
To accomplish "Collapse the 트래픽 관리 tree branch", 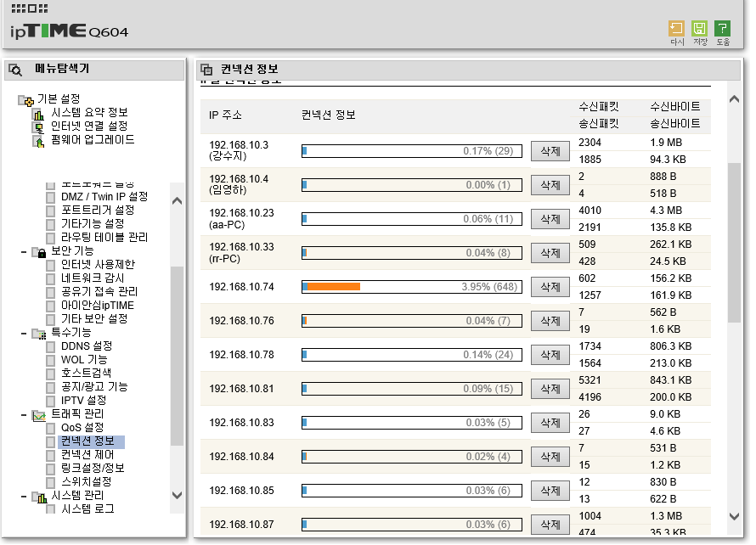I will (24, 415).
